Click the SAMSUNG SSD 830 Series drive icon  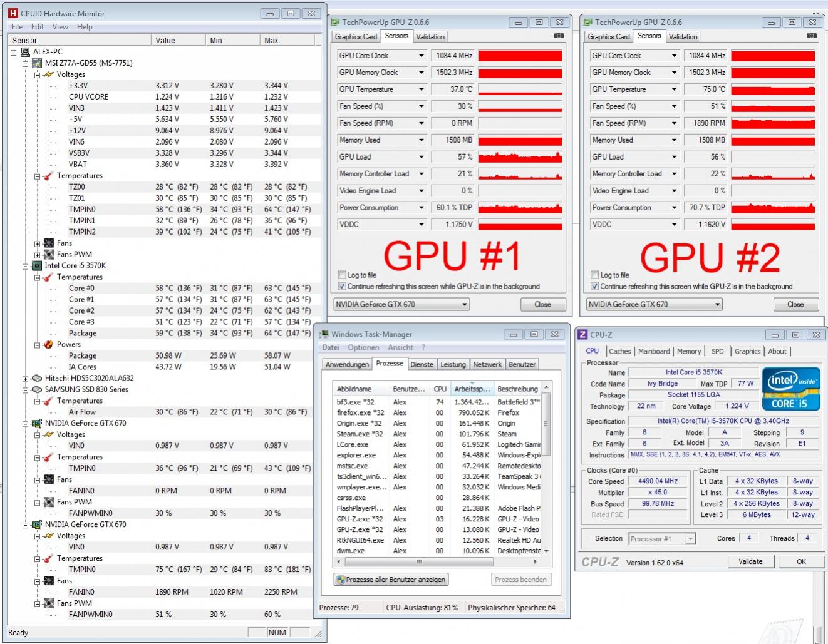pyautogui.click(x=37, y=389)
